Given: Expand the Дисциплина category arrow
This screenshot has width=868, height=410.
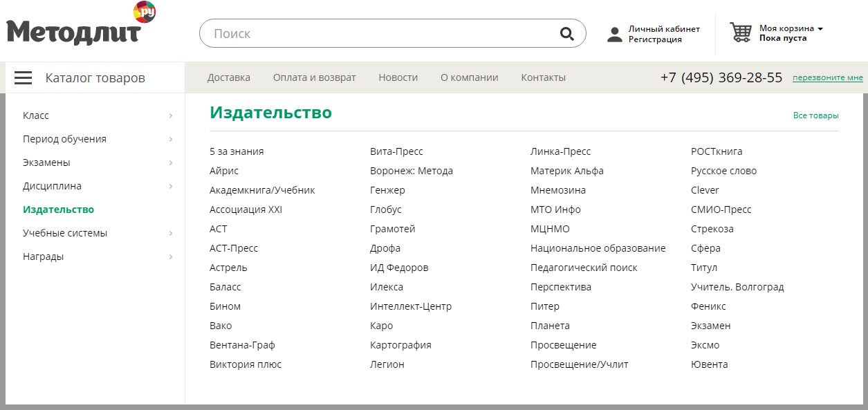Looking at the screenshot, I should (x=171, y=186).
